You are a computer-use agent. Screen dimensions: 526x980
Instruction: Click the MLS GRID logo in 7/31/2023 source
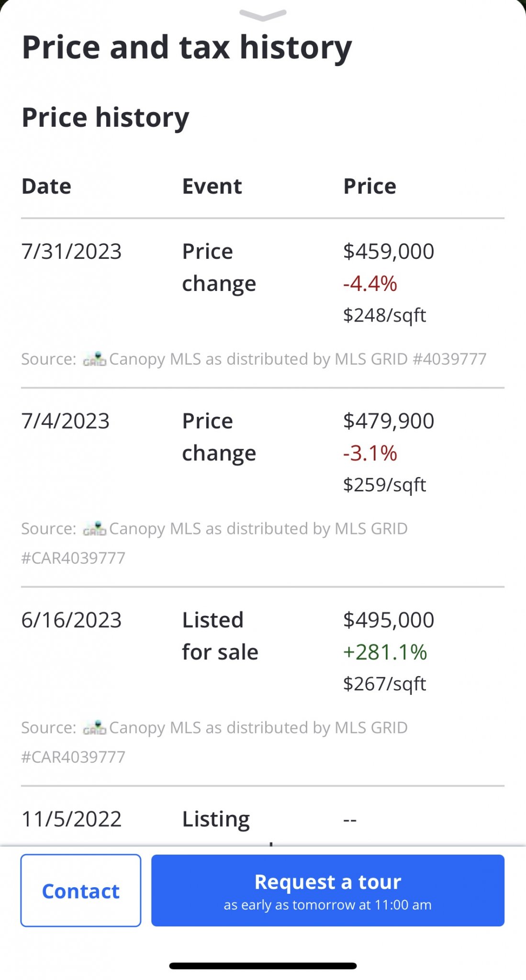94,359
